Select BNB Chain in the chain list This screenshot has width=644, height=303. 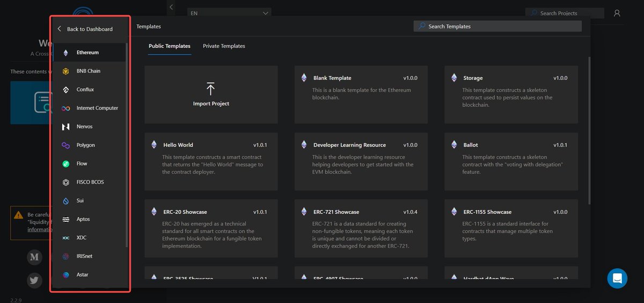point(89,71)
